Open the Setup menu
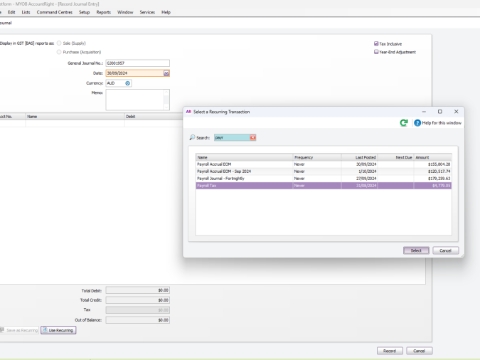Viewport: 480px width, 360px height. 84,12
